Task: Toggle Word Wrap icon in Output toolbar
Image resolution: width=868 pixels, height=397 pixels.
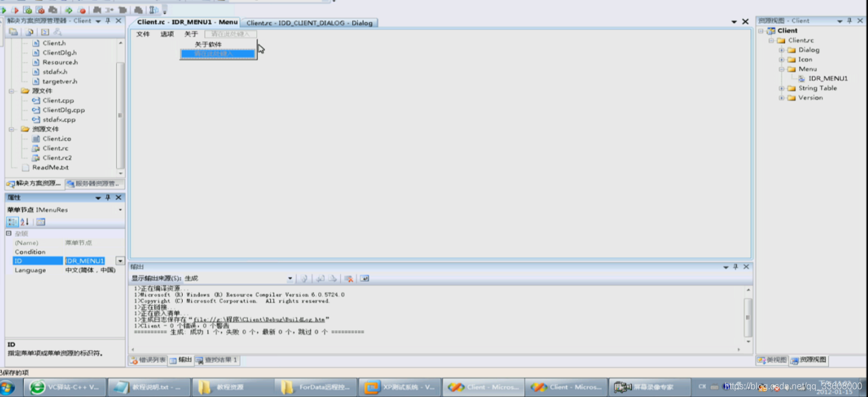Action: point(364,278)
